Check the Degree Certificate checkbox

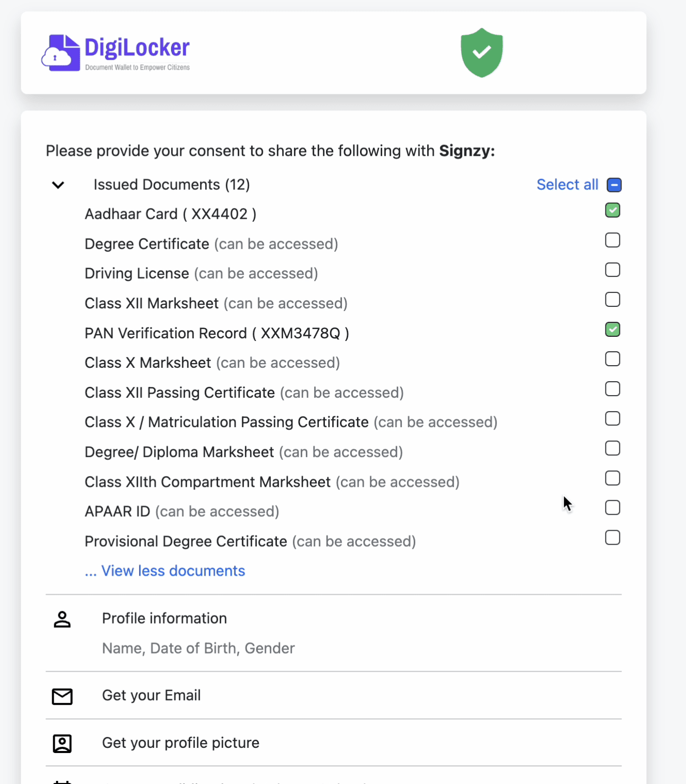coord(612,240)
